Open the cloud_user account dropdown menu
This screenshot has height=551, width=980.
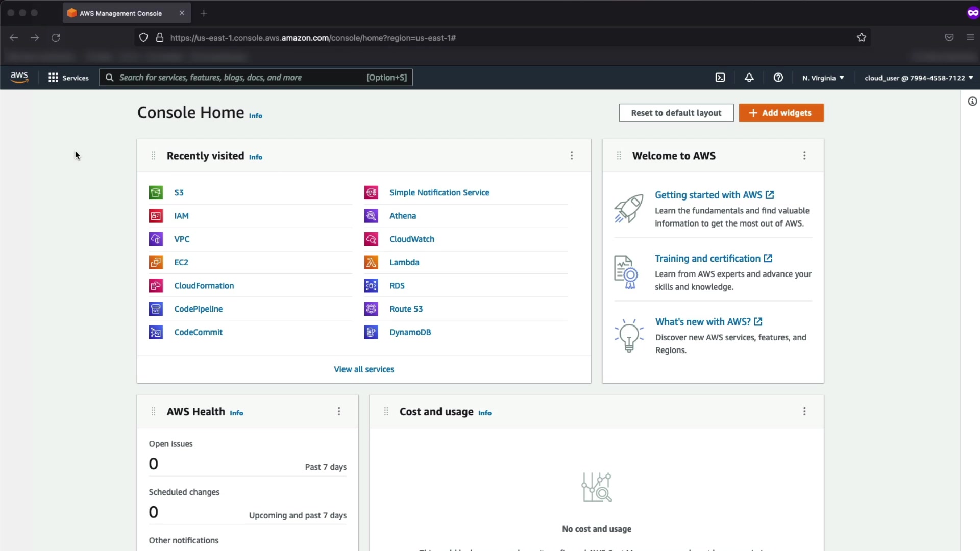pyautogui.click(x=918, y=78)
